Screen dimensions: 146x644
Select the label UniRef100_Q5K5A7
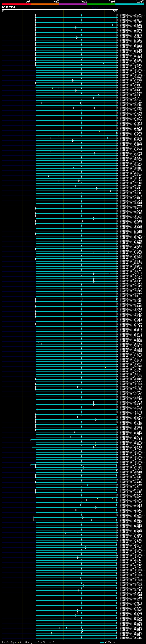[131, 103]
